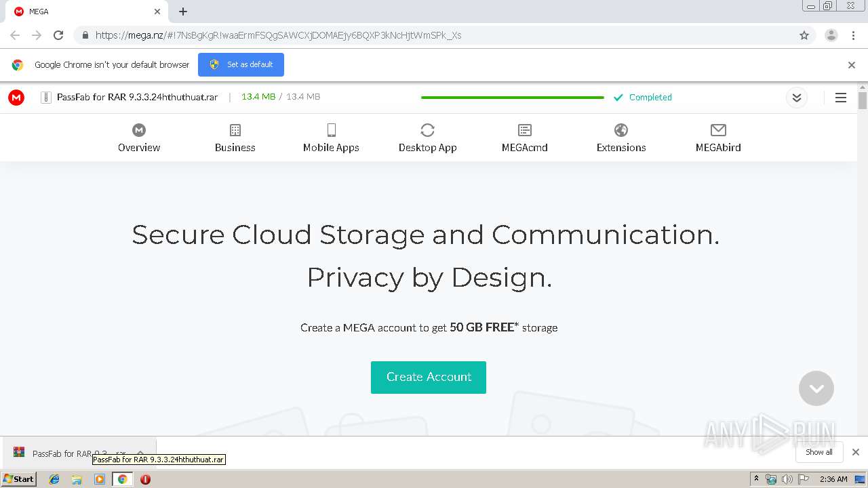Click the address bar URL
The width and height of the screenshot is (868, 488).
pos(278,35)
